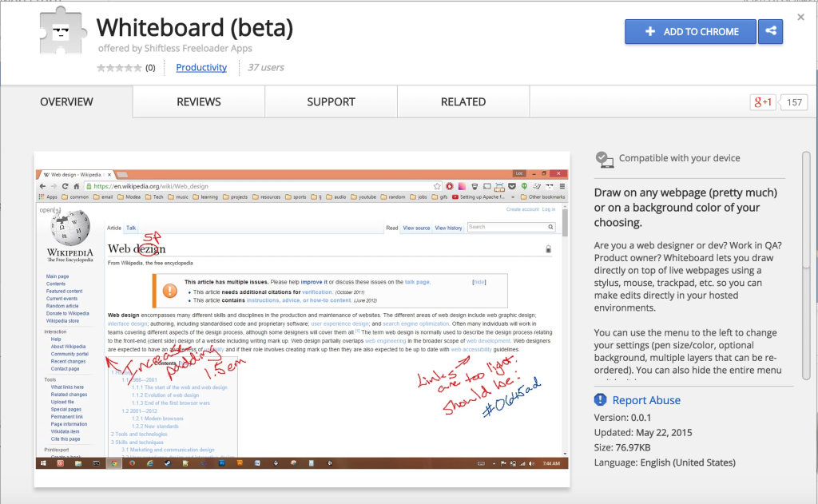Click the Whiteboard puzzle-piece extension icon

click(62, 31)
